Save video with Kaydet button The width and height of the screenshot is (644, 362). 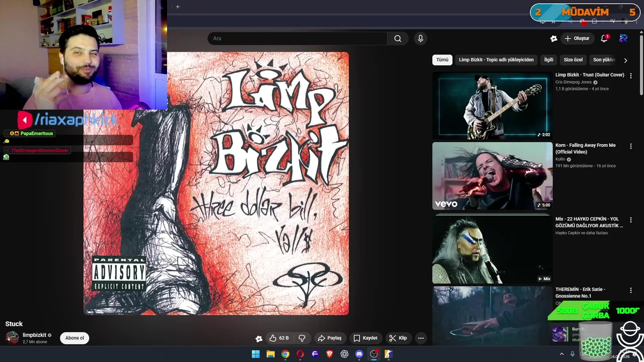pos(365,338)
